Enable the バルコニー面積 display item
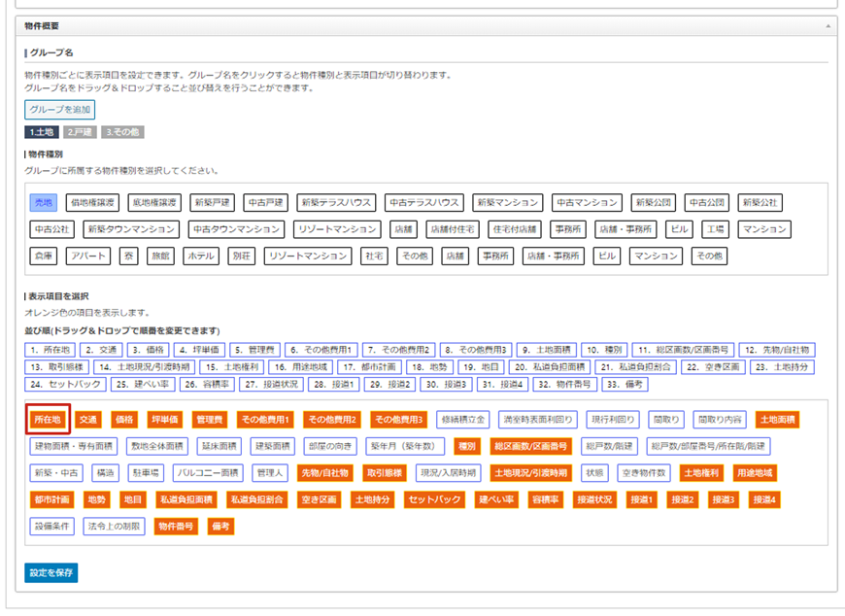This screenshot has width=845, height=616. click(207, 473)
